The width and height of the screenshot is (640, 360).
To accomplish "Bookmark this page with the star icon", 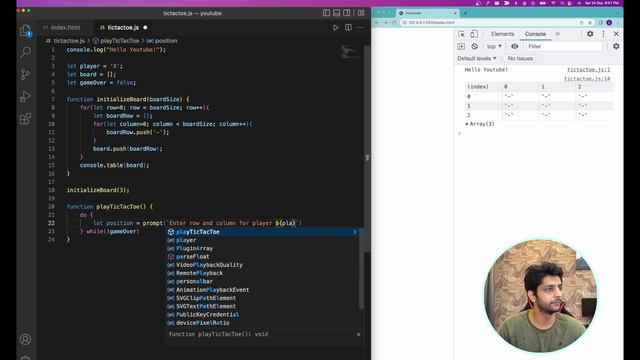I will coord(590,22).
